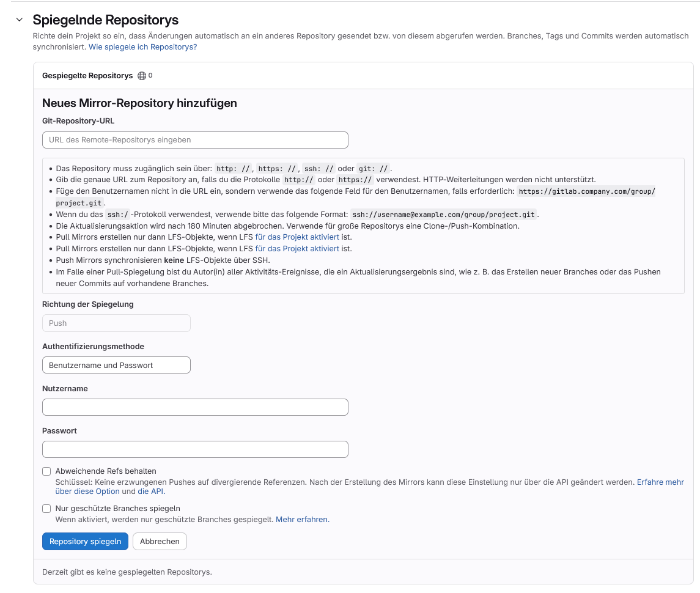Click the Gespiegelte Repositorys card title

pyautogui.click(x=87, y=76)
